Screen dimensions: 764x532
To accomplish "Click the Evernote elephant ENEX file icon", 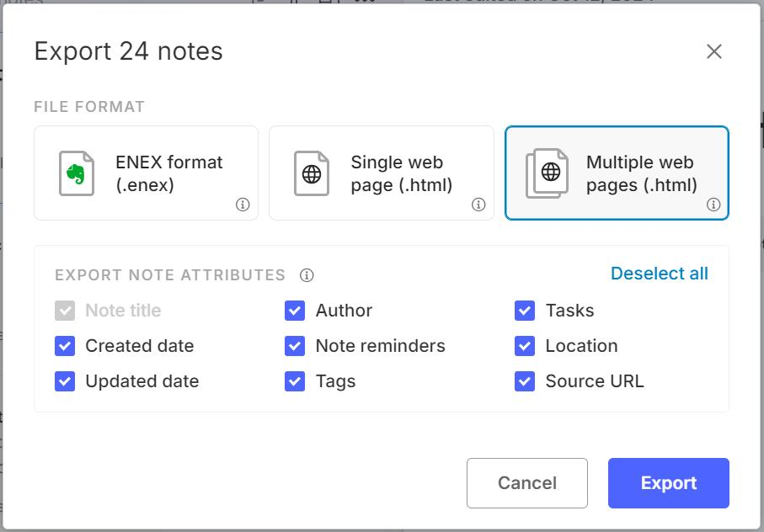I will coord(77,173).
